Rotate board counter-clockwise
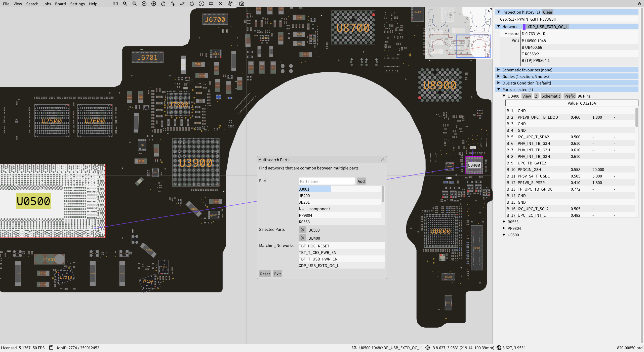Screen dimensions: 644x352 click(163, 4)
